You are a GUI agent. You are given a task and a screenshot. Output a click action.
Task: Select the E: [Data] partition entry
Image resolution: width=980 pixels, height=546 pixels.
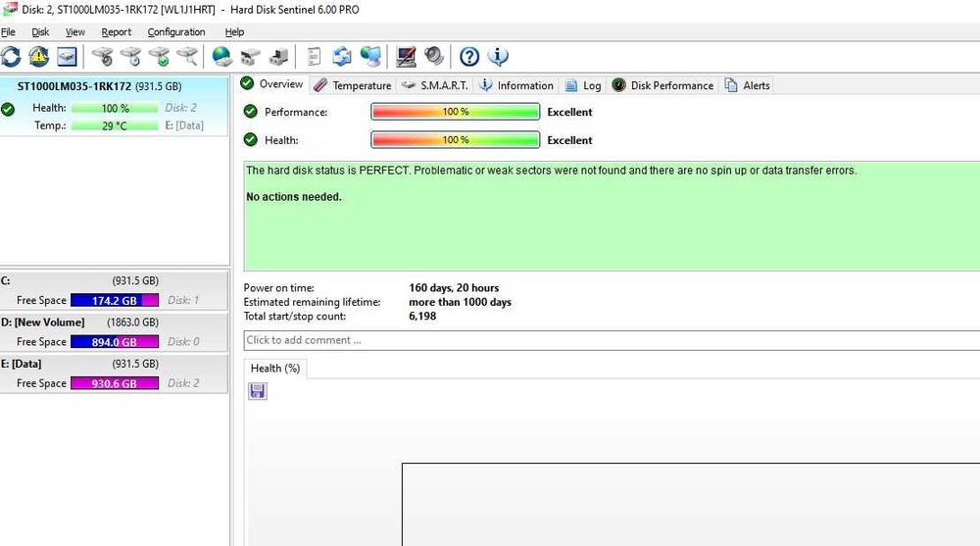point(115,373)
